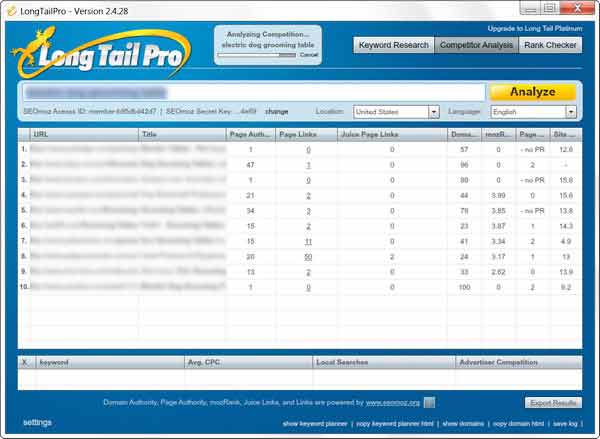The image size is (600, 439).
Task: Click the Avg. CPC column header
Action: tap(249, 362)
